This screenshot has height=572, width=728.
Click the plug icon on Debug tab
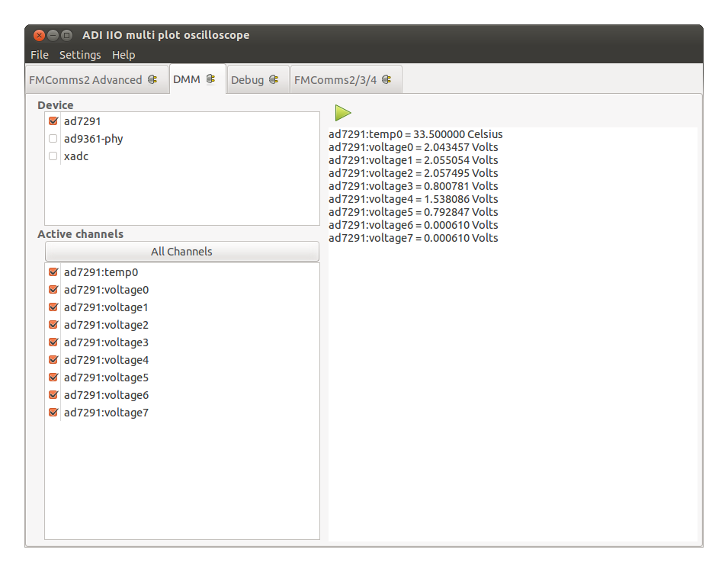pyautogui.click(x=274, y=78)
